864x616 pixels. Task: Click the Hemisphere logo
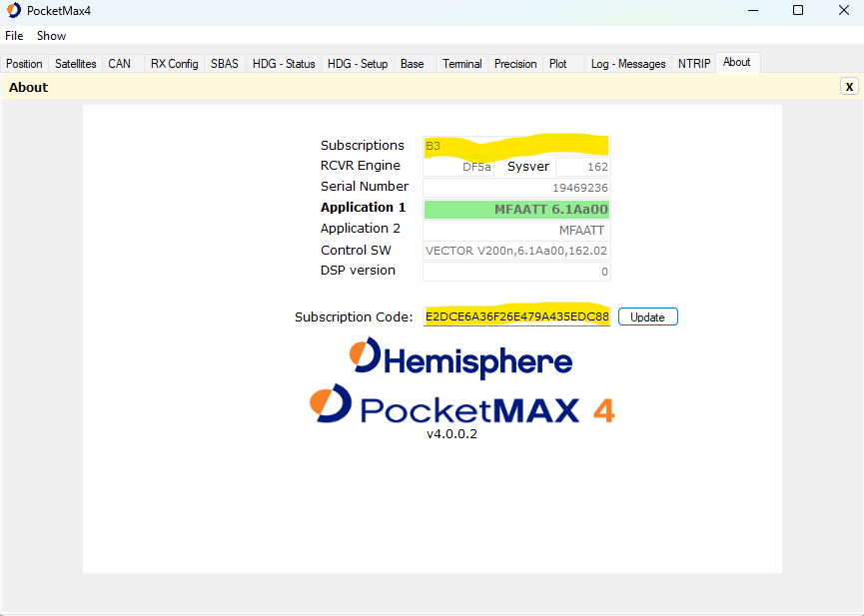click(460, 358)
